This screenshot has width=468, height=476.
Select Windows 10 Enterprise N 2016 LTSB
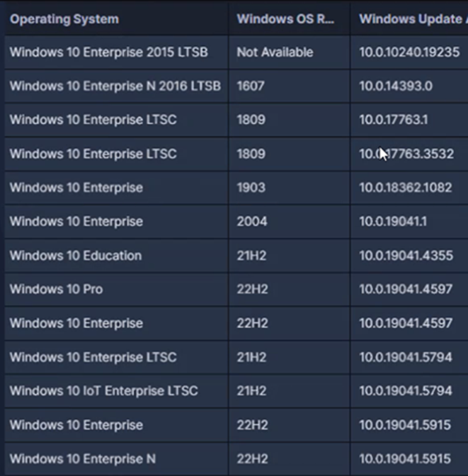click(x=115, y=86)
